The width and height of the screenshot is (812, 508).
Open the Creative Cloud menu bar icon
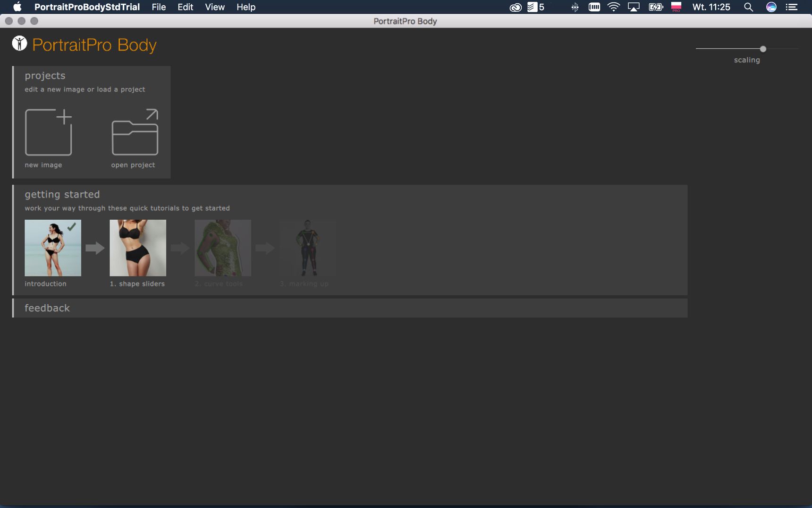click(516, 7)
